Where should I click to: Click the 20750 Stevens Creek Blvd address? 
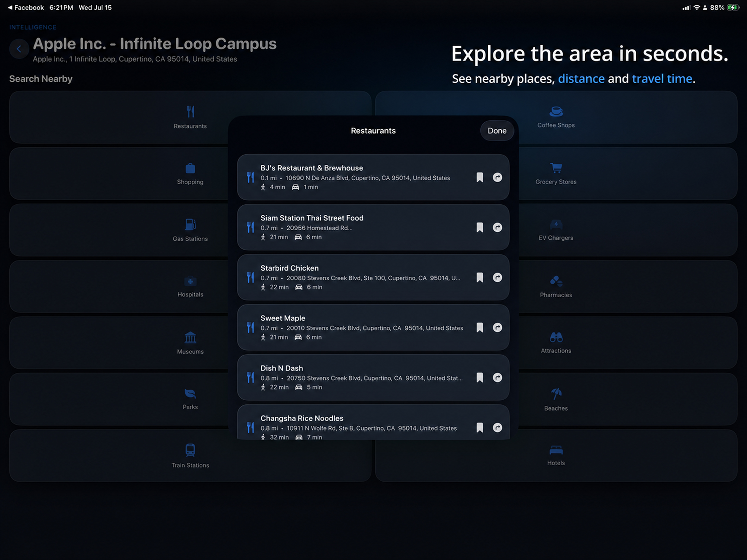pos(375,378)
